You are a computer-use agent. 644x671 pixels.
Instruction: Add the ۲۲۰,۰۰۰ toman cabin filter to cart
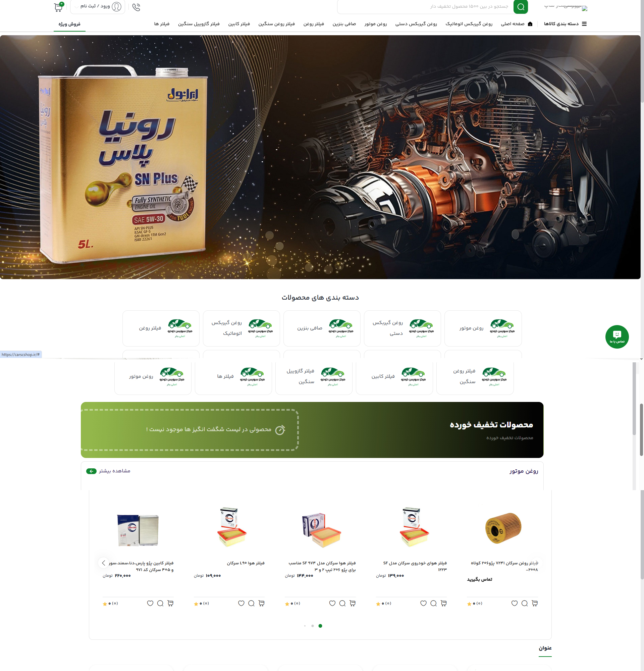[x=170, y=603]
